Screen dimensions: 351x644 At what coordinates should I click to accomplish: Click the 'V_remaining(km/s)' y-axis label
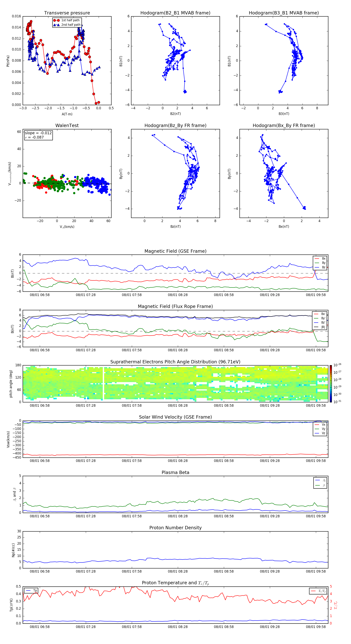click(10, 173)
